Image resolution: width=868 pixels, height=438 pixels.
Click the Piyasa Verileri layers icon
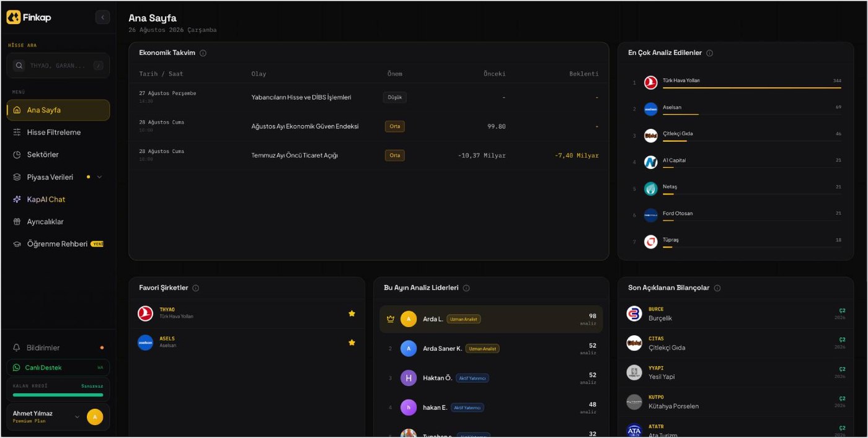(x=17, y=177)
